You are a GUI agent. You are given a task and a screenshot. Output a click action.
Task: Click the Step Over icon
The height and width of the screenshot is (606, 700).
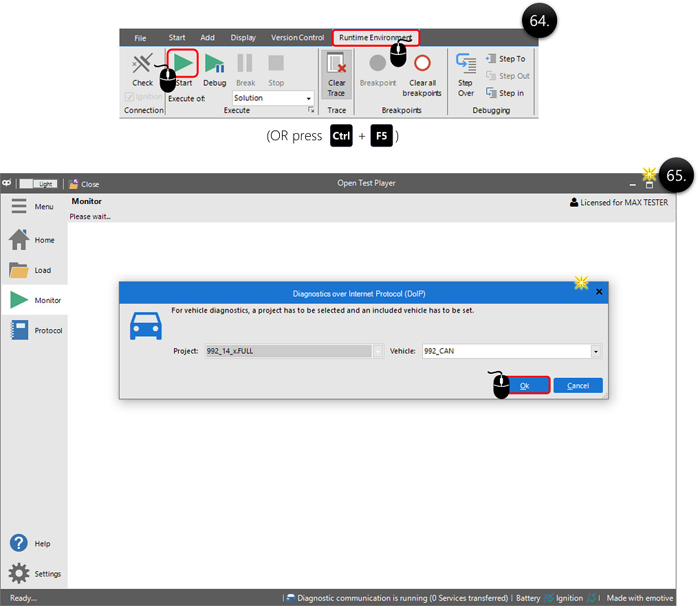point(466,64)
